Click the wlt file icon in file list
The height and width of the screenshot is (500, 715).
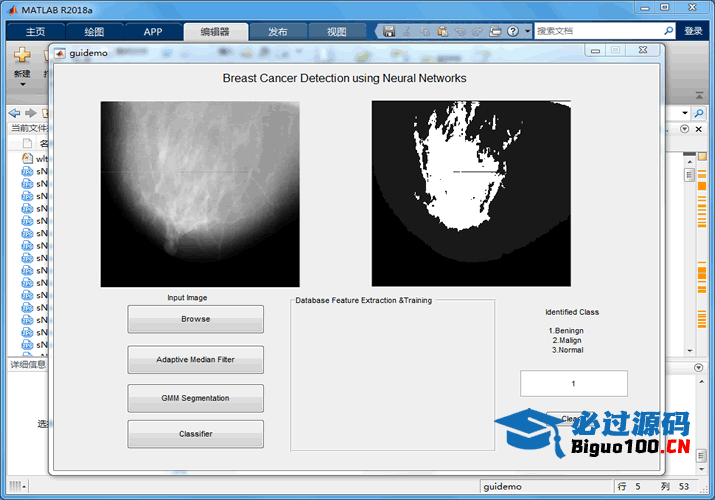27,158
